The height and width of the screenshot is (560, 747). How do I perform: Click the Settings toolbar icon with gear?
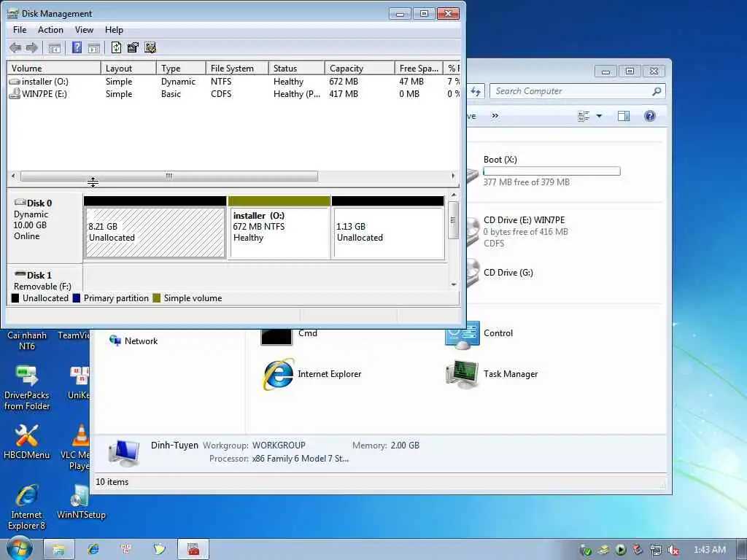coord(150,47)
